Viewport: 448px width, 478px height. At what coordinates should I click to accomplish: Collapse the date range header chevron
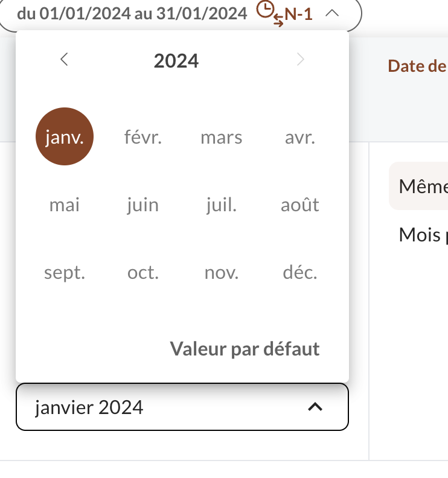point(332,13)
